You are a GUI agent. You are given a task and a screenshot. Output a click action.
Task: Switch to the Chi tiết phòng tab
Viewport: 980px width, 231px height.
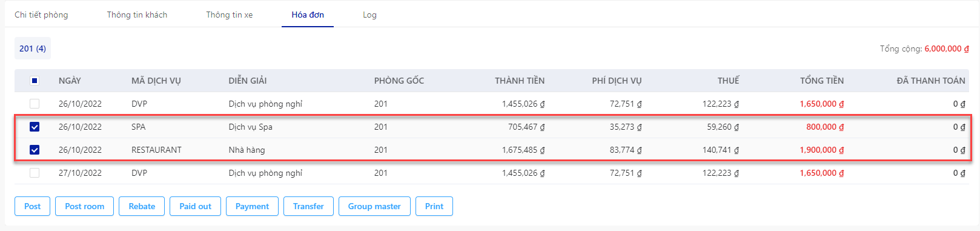(x=41, y=15)
